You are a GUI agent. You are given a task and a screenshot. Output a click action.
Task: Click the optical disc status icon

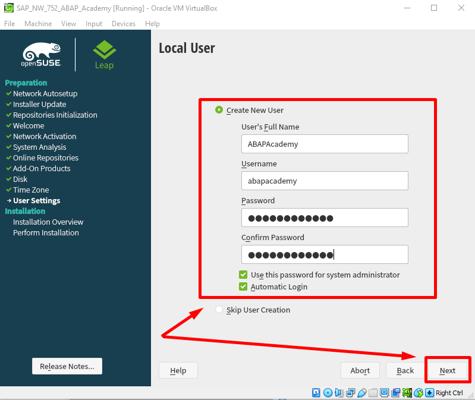tap(328, 392)
